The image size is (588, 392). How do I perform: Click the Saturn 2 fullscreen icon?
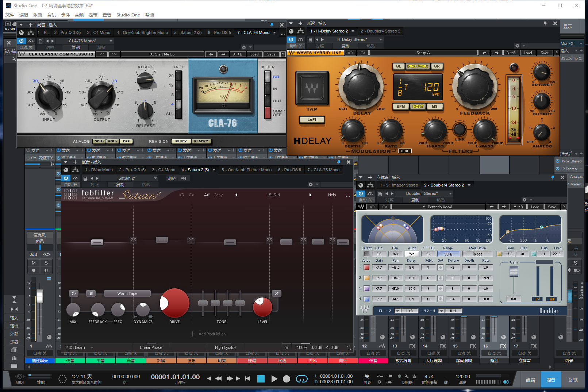pyautogui.click(x=348, y=195)
